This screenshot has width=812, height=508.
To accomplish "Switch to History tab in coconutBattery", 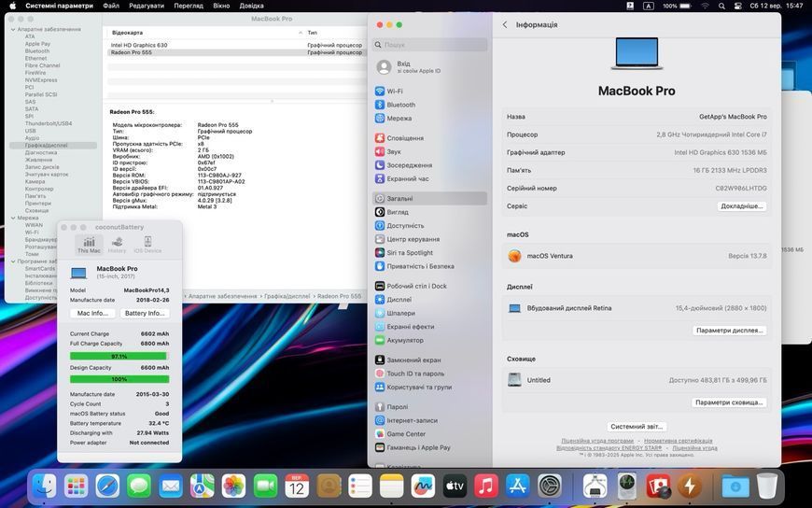I will click(117, 244).
